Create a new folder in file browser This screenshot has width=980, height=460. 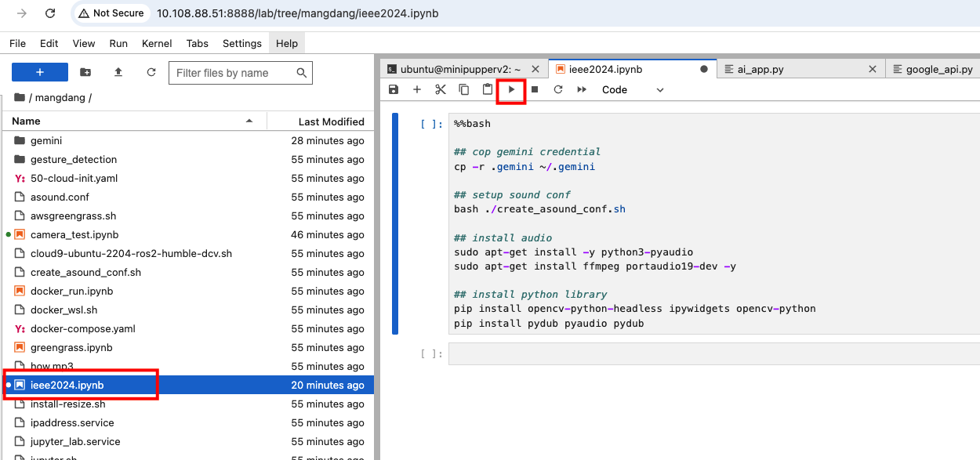pos(85,73)
